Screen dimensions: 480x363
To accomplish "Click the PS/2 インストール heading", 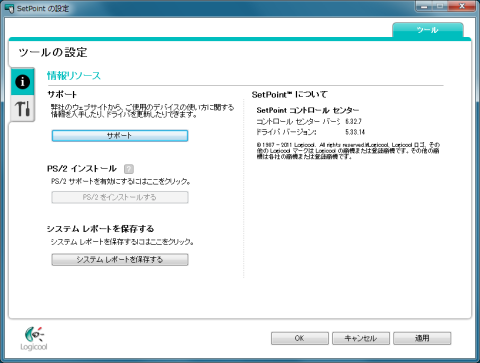I will (82, 169).
